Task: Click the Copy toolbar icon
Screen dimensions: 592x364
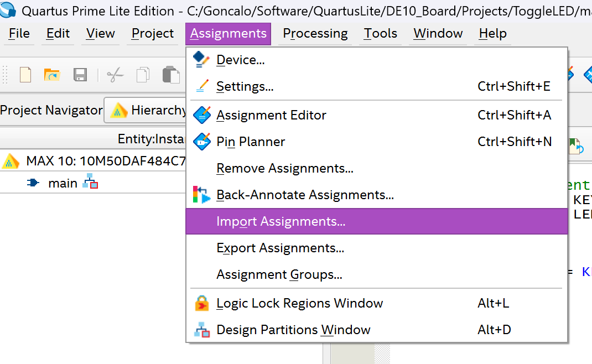Action: pos(143,75)
